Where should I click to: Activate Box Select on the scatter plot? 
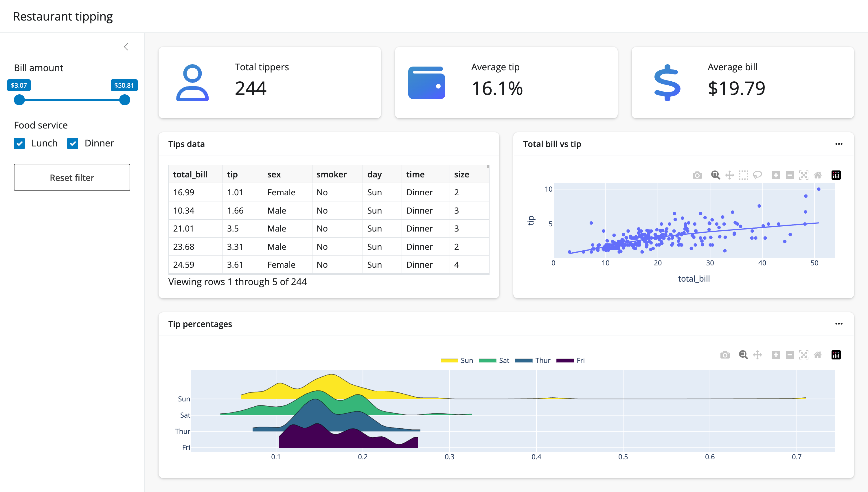743,175
